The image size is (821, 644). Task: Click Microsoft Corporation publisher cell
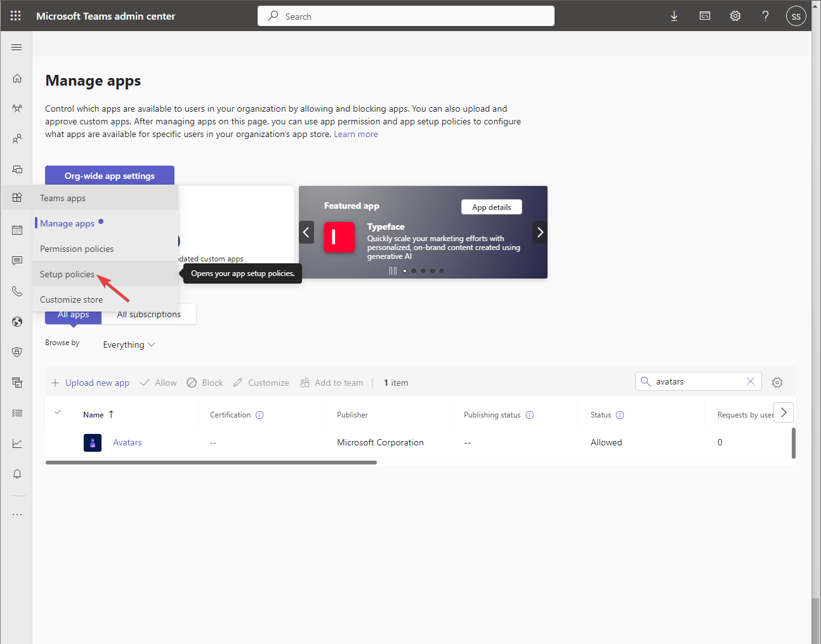click(380, 442)
